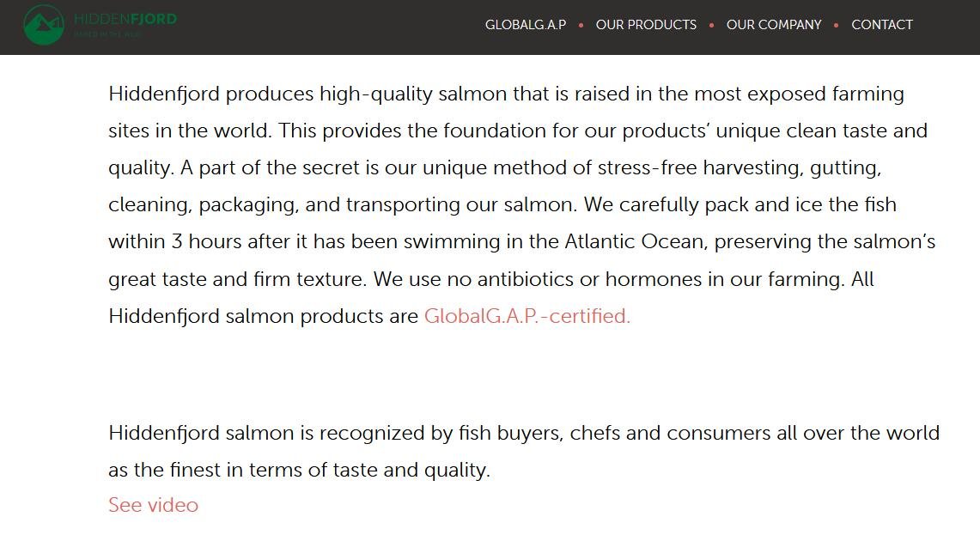Click the red dot after GLOBALG.A.P
Viewport: 980px width, 535px height.
(x=581, y=25)
